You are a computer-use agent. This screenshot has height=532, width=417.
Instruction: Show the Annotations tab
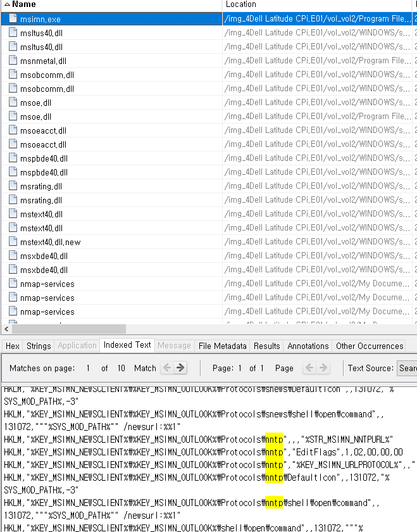pos(308,346)
